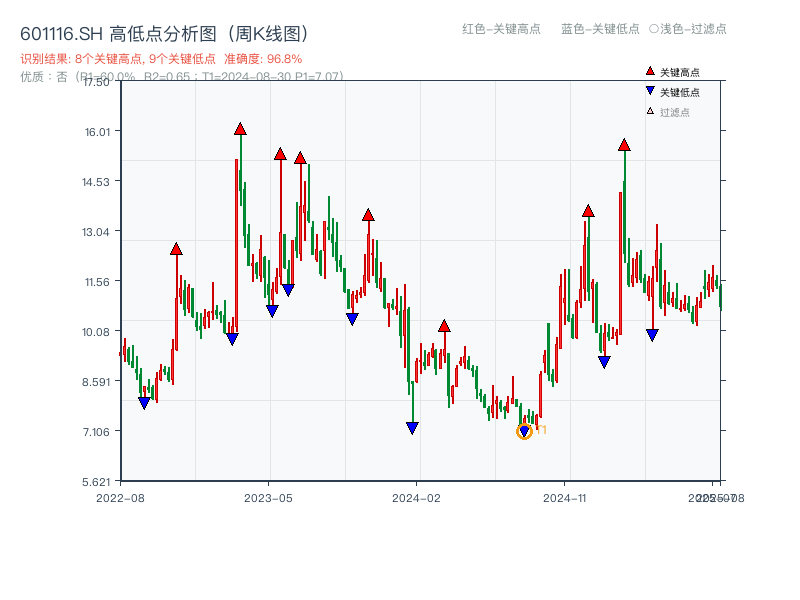The image size is (800, 600).
Task: Click the highest red triangle near 16.01 peak
Action: pos(240,128)
